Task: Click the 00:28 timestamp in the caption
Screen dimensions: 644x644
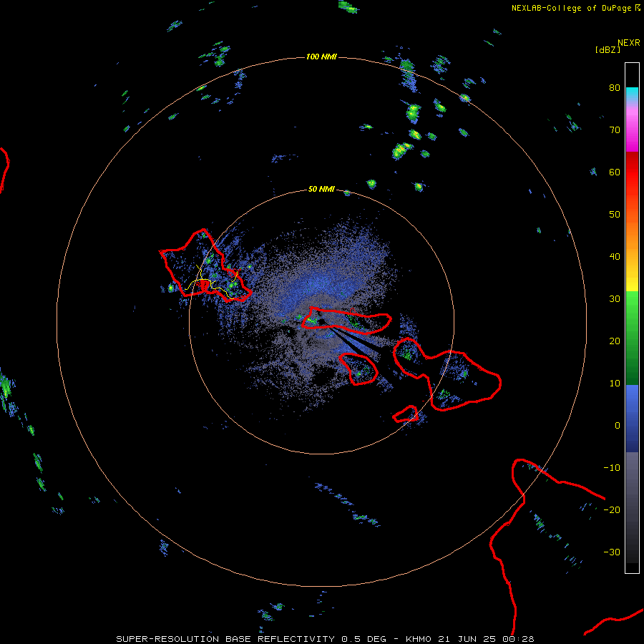Action: pos(518,639)
